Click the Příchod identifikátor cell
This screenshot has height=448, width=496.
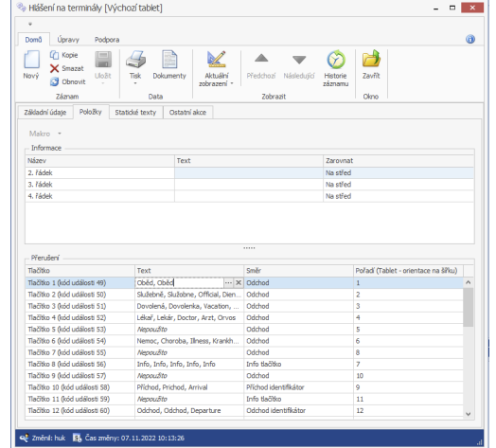pos(298,387)
